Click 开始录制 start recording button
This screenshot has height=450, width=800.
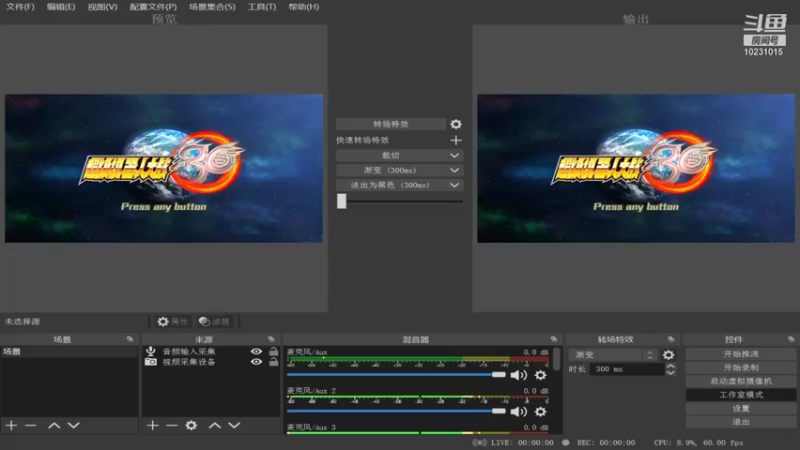click(x=741, y=367)
